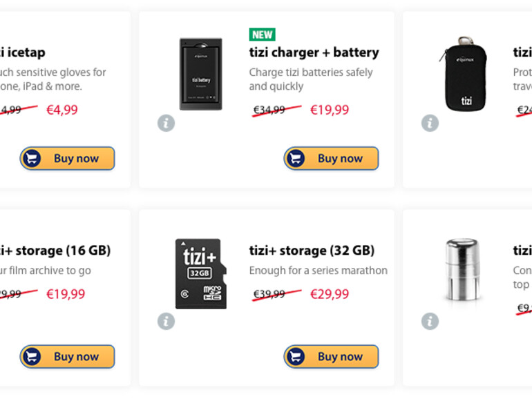View the black tizi pouch image
The image size is (532, 399).
click(463, 74)
